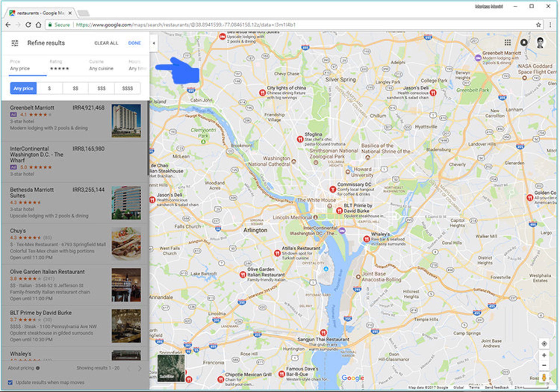Switch to Satellite view thumbnail
Viewport: 560px width, 392px height.
(x=171, y=368)
